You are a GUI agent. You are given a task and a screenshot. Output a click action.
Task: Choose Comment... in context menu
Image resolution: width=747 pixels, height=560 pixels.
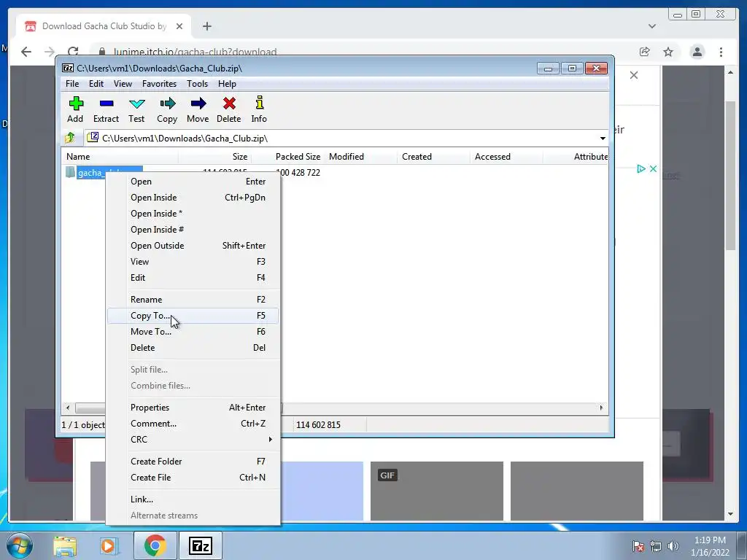(193, 424)
